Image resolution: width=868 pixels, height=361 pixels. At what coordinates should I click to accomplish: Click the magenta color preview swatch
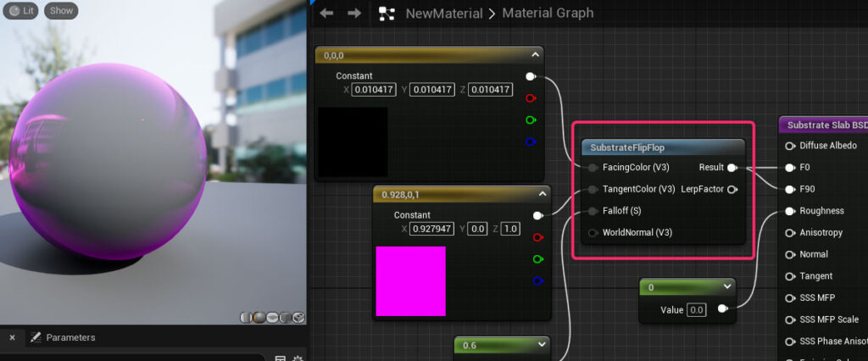[x=411, y=281]
